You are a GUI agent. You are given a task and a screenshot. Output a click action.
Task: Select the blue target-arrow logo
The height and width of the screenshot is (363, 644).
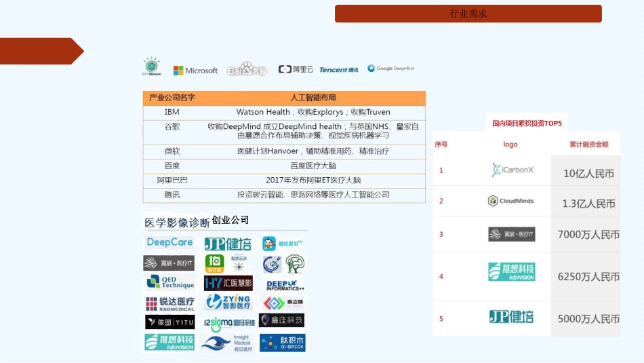click(272, 265)
